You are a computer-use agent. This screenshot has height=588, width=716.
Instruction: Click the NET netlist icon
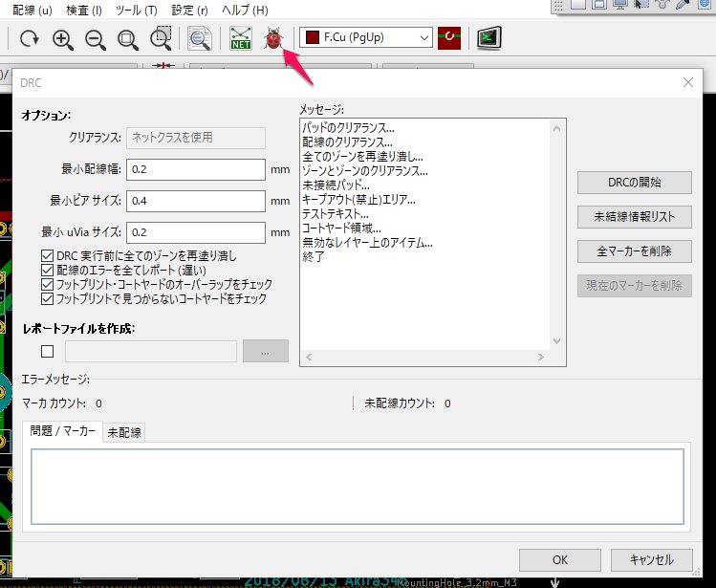240,38
